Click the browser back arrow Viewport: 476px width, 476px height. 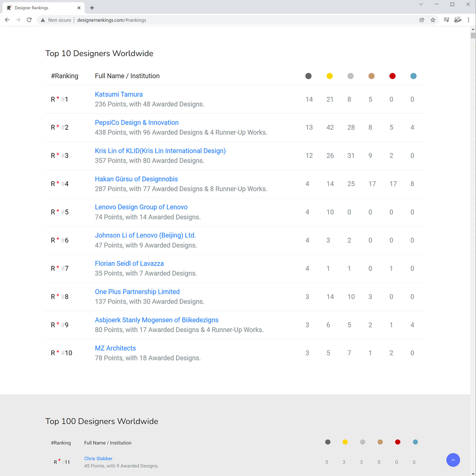[x=7, y=20]
